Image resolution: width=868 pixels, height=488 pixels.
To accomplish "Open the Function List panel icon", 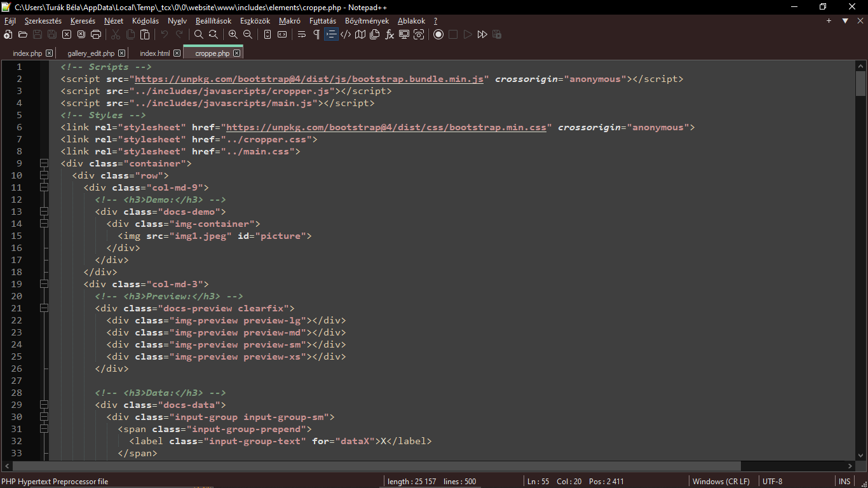I will 389,34.
